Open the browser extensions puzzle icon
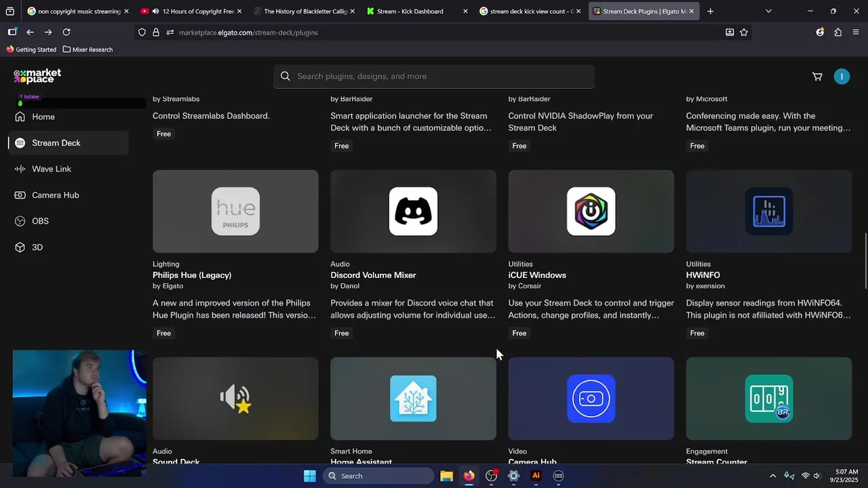Viewport: 868px width, 488px height. [837, 32]
